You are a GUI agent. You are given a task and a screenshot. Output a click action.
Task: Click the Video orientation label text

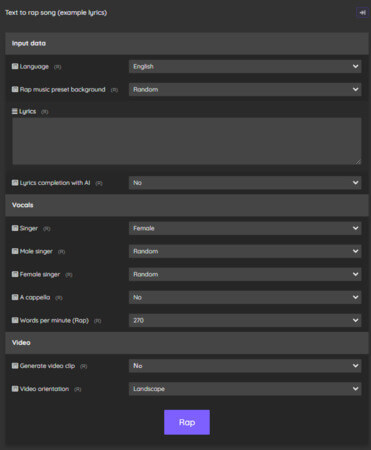[x=44, y=389]
